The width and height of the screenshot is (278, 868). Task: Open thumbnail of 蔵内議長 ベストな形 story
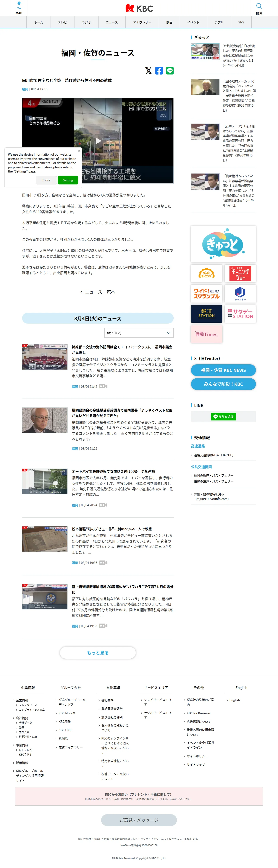45,420
